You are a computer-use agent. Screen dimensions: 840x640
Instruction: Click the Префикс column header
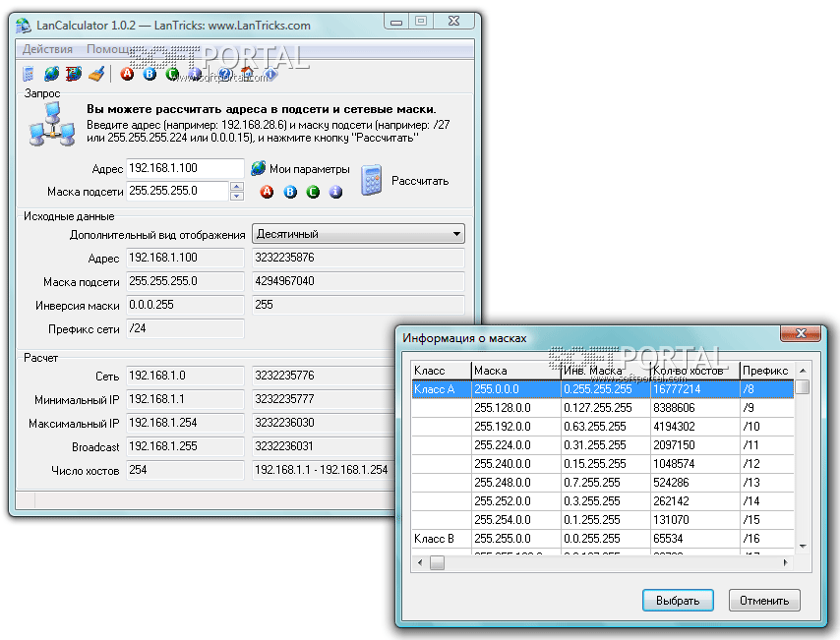(x=766, y=371)
